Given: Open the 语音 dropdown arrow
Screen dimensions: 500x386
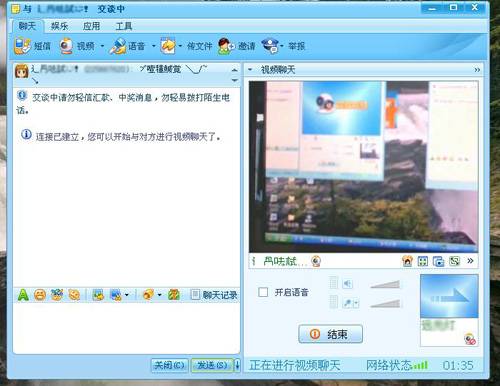Looking at the screenshot, I should [154, 46].
